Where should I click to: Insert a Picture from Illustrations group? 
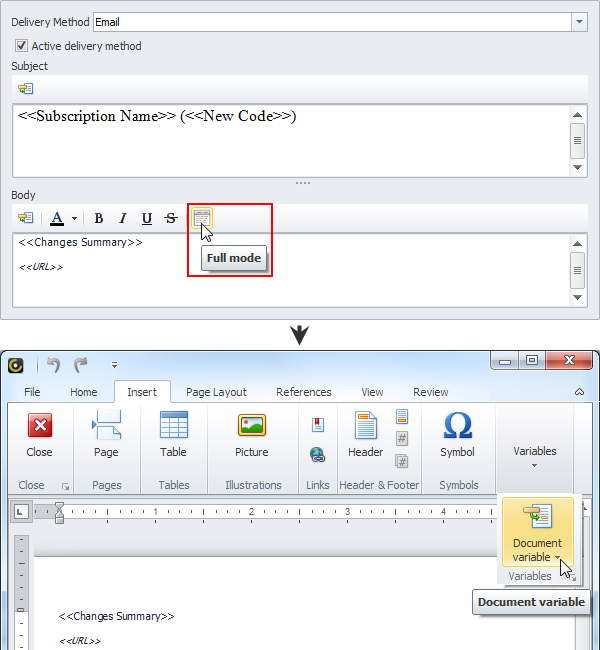point(251,435)
